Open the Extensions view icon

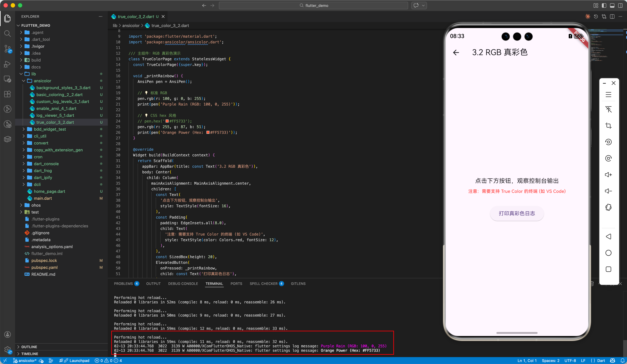coord(8,94)
